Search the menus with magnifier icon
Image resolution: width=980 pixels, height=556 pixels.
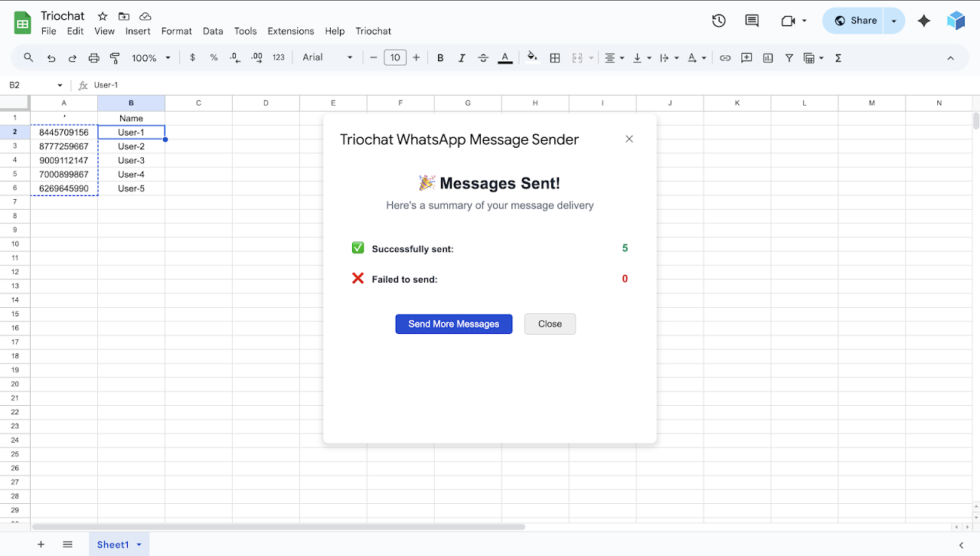pos(29,57)
